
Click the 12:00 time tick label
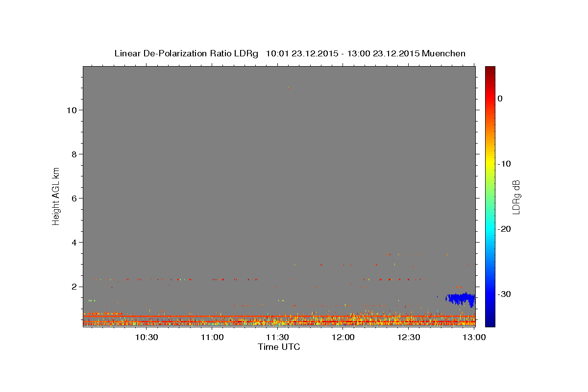[x=343, y=337]
